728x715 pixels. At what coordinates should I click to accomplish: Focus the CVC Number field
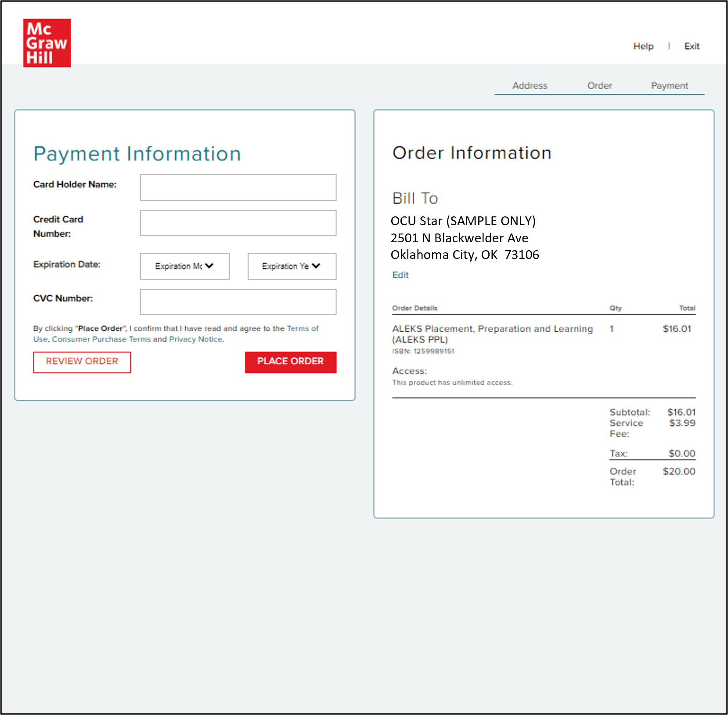coord(238,302)
